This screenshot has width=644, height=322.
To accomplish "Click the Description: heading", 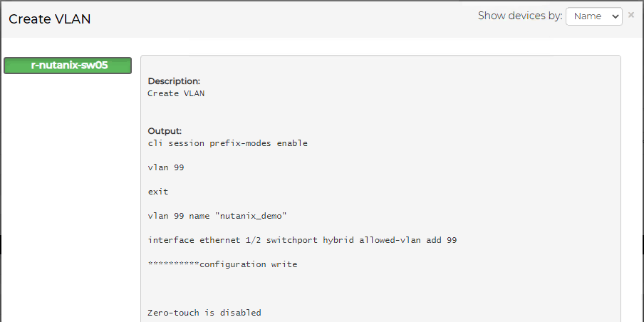I will (x=174, y=81).
